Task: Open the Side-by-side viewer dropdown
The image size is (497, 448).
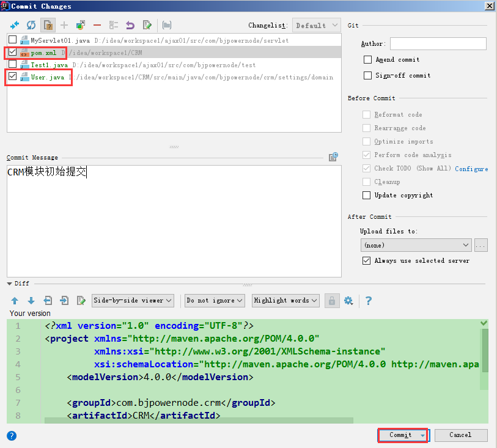Action: point(133,300)
